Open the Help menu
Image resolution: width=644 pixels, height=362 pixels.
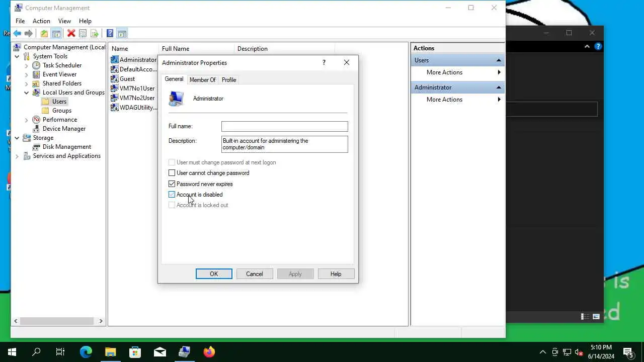pos(85,21)
